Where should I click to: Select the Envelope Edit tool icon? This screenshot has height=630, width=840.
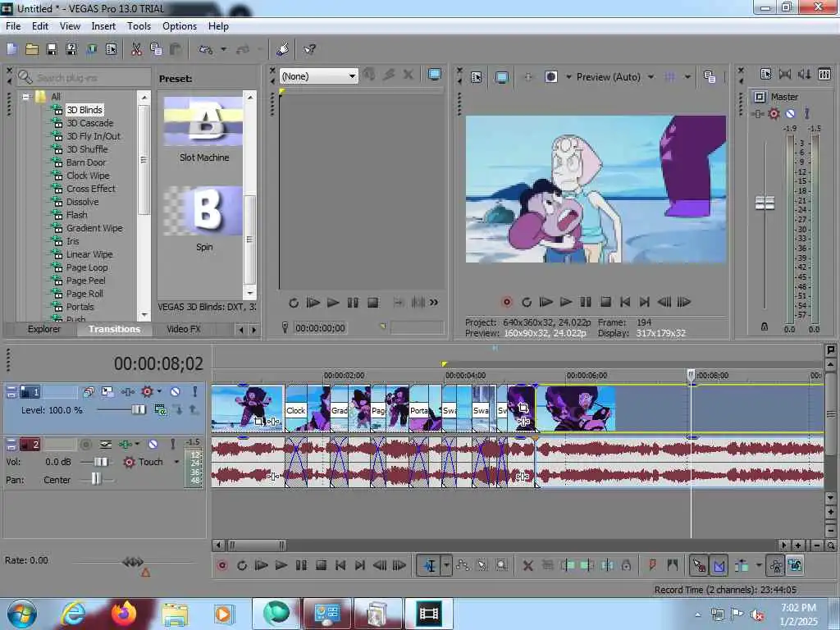pyautogui.click(x=463, y=565)
